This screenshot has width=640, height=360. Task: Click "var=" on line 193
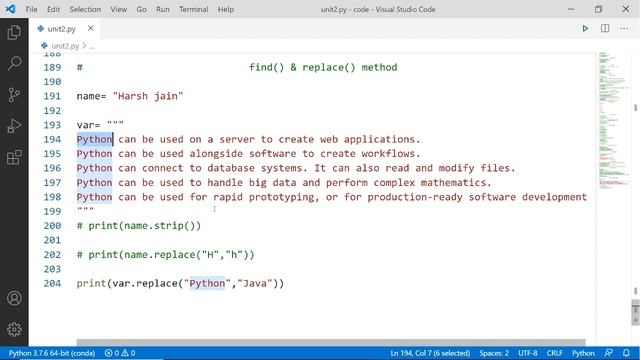coord(89,125)
